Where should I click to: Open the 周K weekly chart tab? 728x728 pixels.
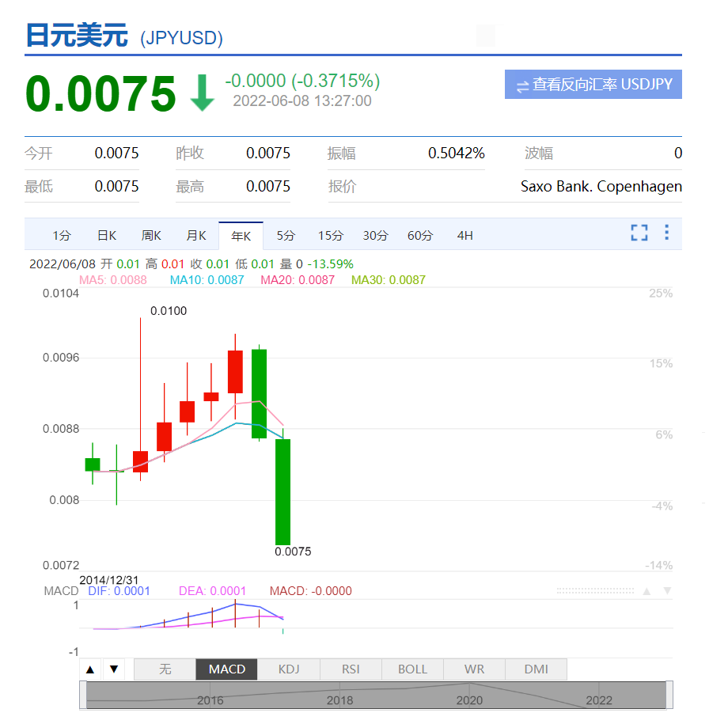coord(151,236)
